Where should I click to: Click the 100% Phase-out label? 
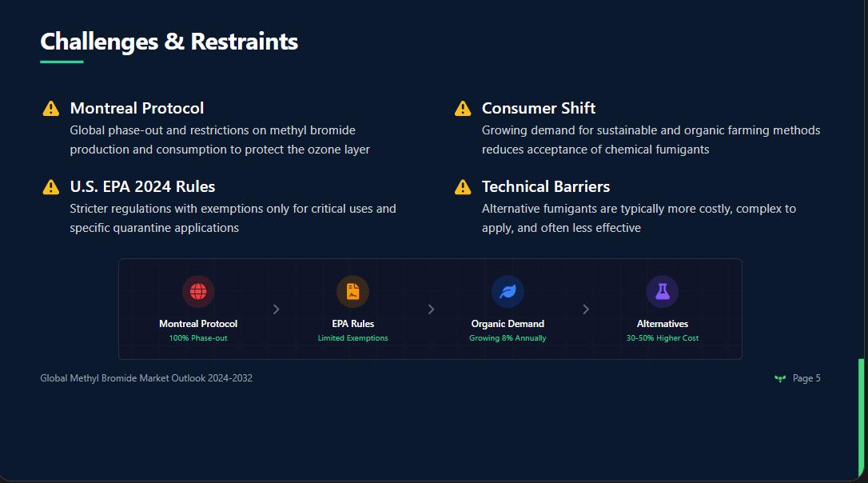(x=198, y=338)
